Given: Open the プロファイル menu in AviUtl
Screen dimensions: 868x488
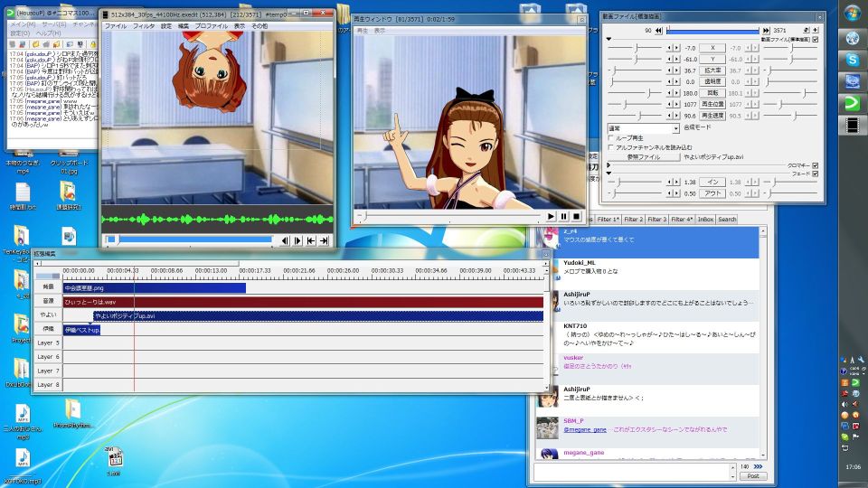Looking at the screenshot, I should tap(211, 26).
